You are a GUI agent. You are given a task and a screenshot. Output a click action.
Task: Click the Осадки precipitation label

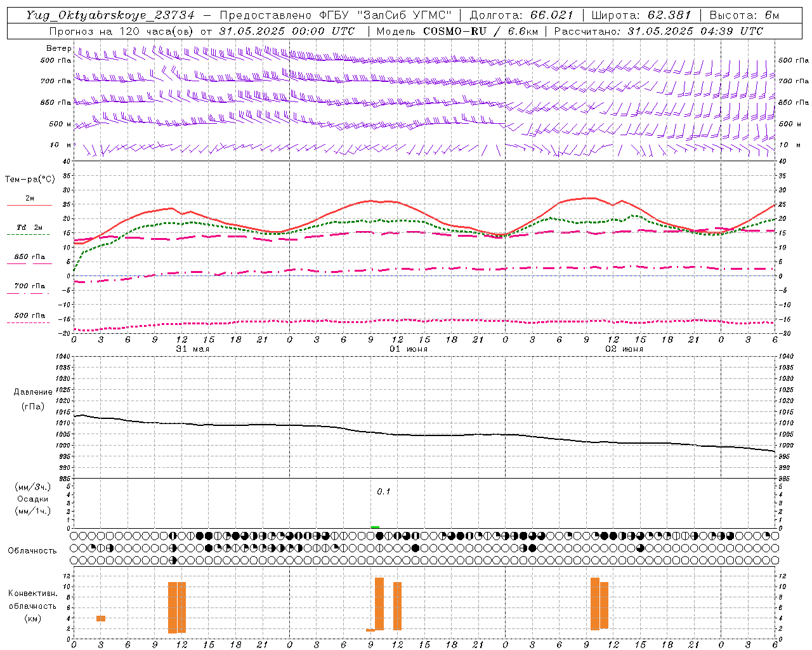click(33, 499)
